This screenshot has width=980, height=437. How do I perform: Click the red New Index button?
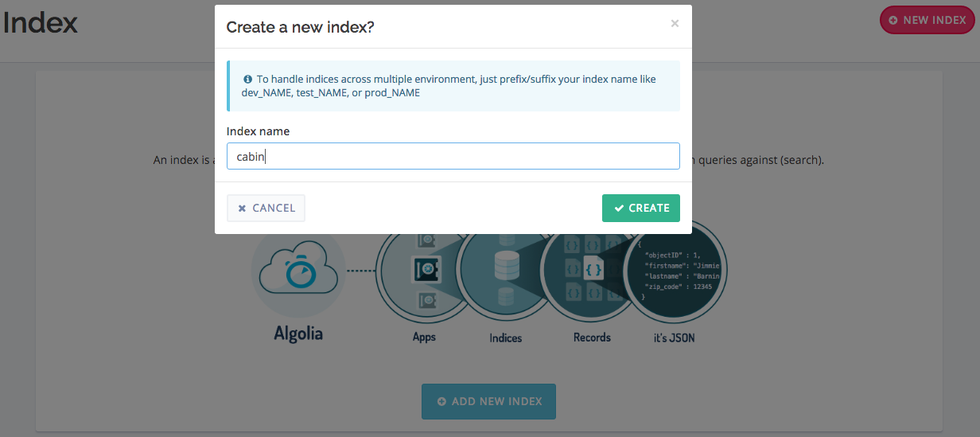[x=928, y=20]
